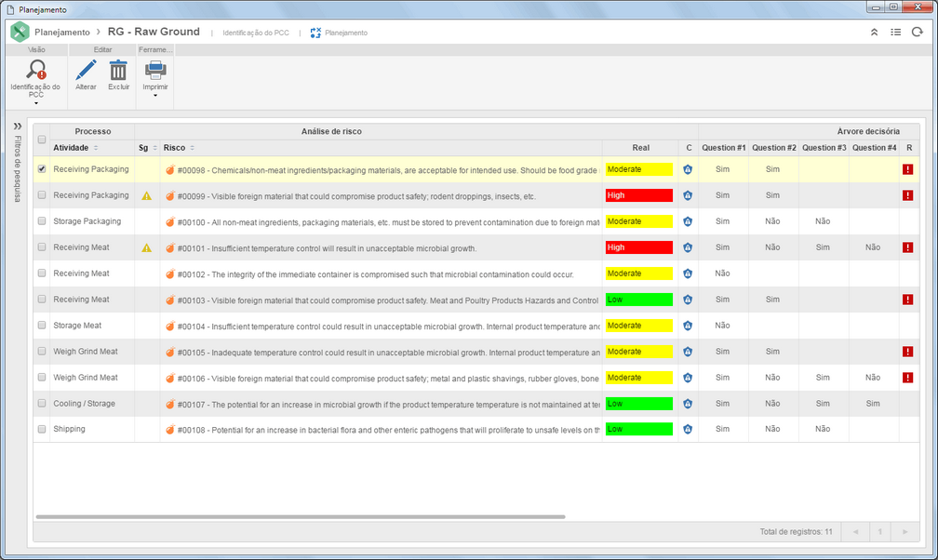Image resolution: width=938 pixels, height=560 pixels.
Task: Click the Excluir trash icon
Action: [118, 70]
